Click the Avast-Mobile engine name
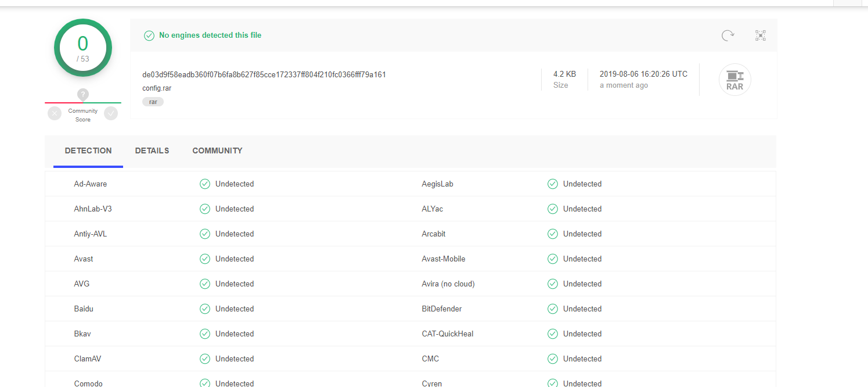The image size is (868, 387). 444,259
